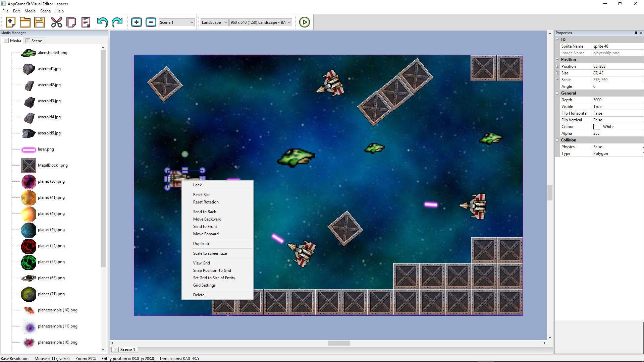This screenshot has width=644, height=362.
Task: Choose Duplicate from the context menu
Action: pyautogui.click(x=202, y=243)
